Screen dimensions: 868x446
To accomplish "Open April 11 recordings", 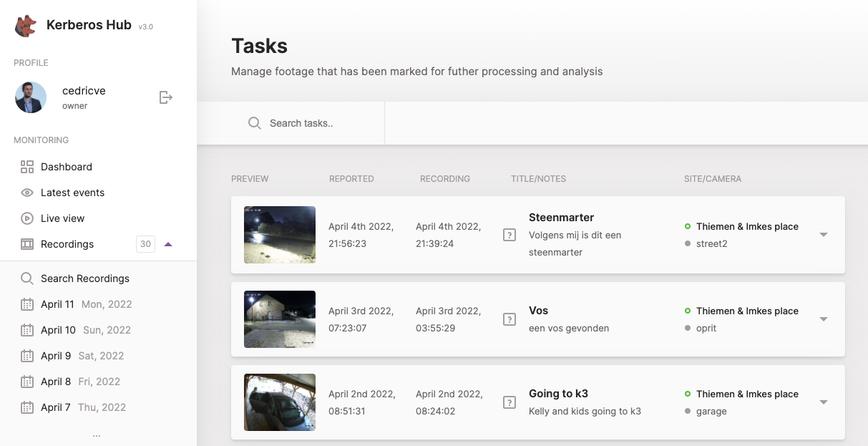I will (56, 304).
